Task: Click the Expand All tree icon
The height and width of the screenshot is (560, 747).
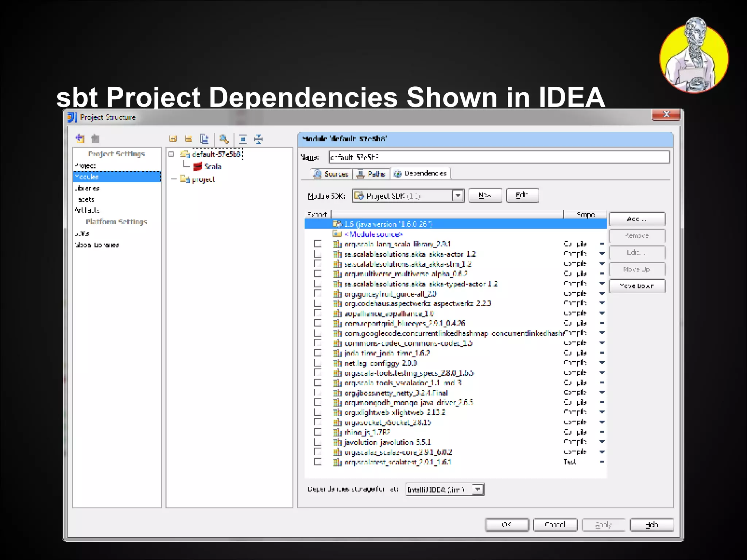Action: tap(243, 139)
